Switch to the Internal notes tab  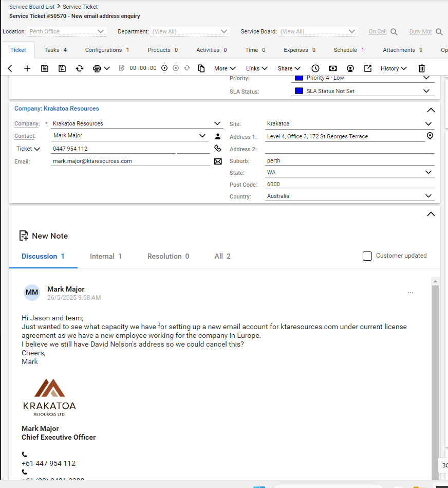106,257
